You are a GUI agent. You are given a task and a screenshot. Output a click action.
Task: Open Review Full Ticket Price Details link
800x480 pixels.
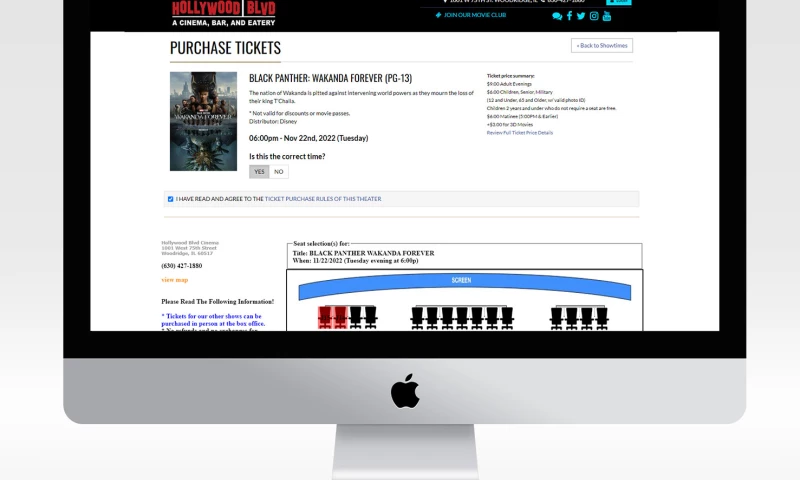tap(519, 133)
